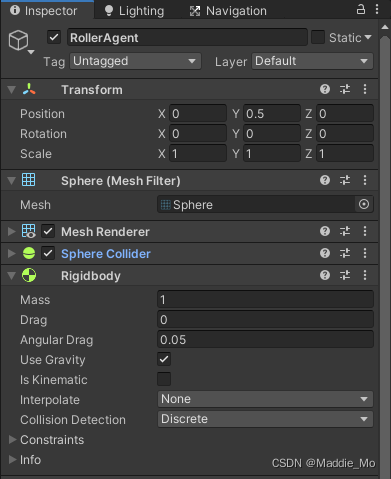
Task: Open Transform help reference icon
Action: tap(325, 89)
